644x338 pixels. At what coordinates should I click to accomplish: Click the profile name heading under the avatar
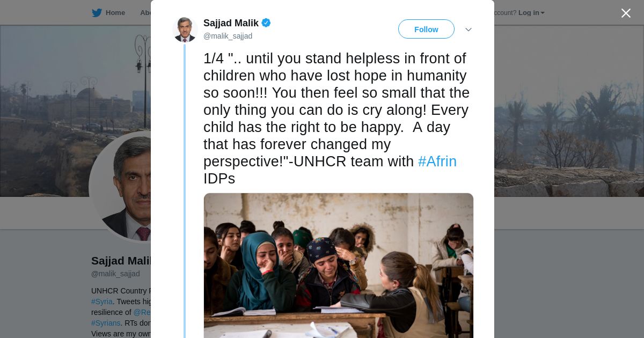121,261
